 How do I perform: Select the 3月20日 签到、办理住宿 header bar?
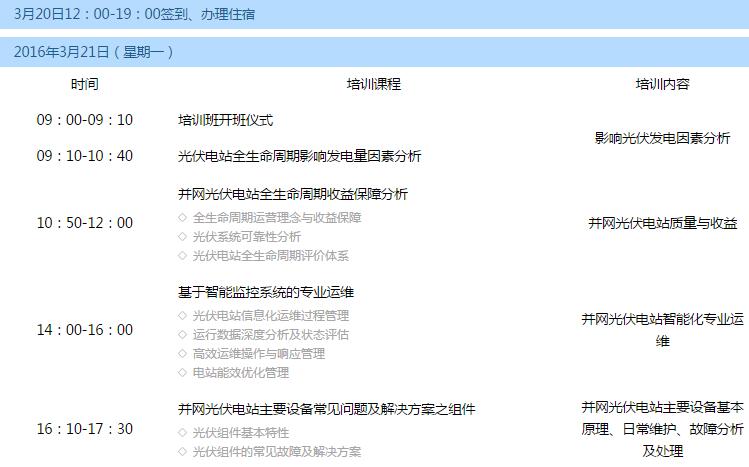[374, 13]
